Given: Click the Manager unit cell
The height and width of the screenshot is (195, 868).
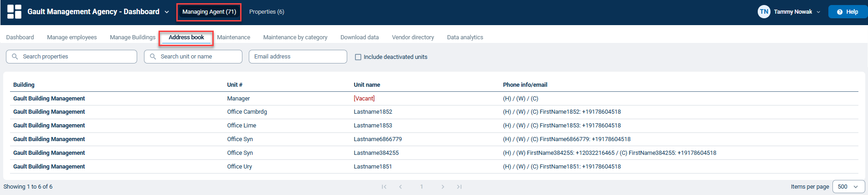Looking at the screenshot, I should [238, 99].
